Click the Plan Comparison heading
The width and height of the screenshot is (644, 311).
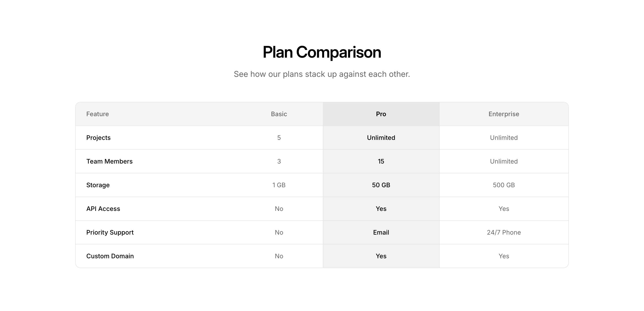(x=322, y=52)
